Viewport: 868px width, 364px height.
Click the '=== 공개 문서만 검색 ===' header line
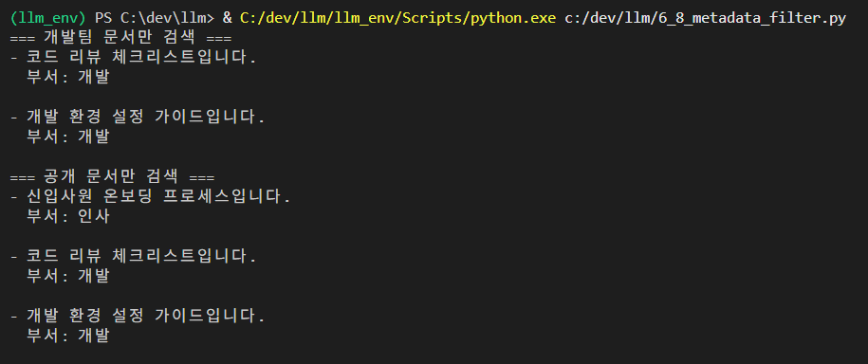112,176
